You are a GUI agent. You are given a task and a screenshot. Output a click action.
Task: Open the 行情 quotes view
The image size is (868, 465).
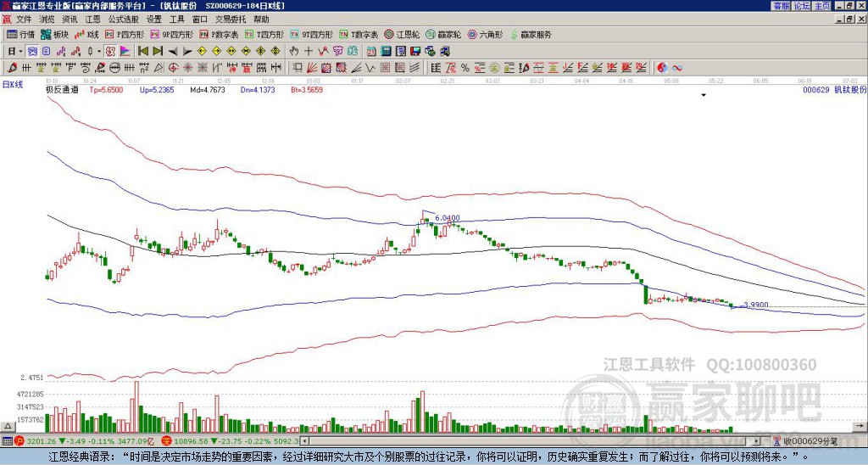(21, 34)
